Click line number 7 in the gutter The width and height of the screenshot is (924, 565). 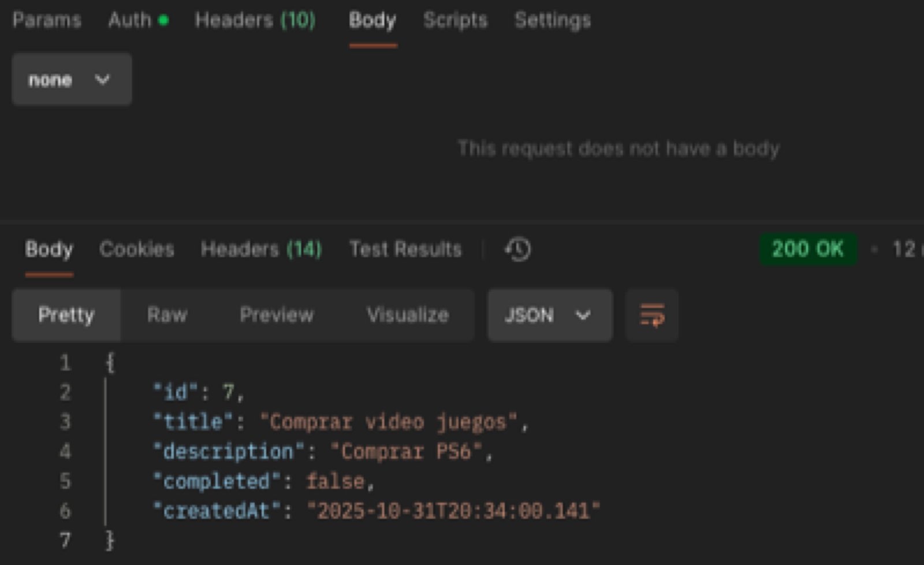tap(65, 540)
